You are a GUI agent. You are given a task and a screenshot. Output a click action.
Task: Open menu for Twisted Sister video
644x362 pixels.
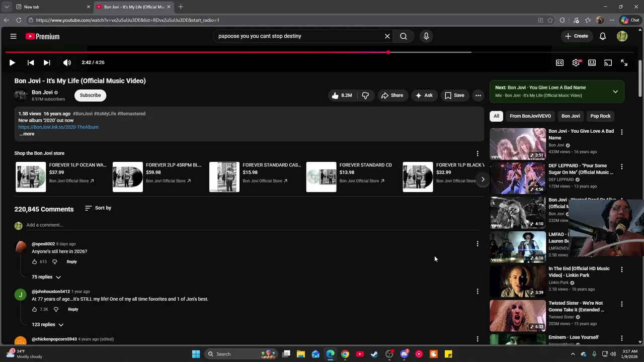click(x=622, y=304)
